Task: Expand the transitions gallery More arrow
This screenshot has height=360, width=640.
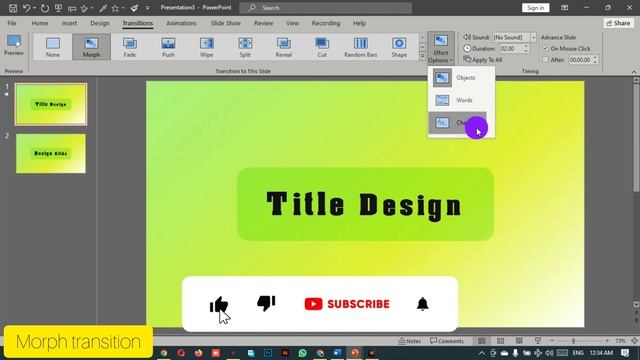Action: tap(422, 56)
